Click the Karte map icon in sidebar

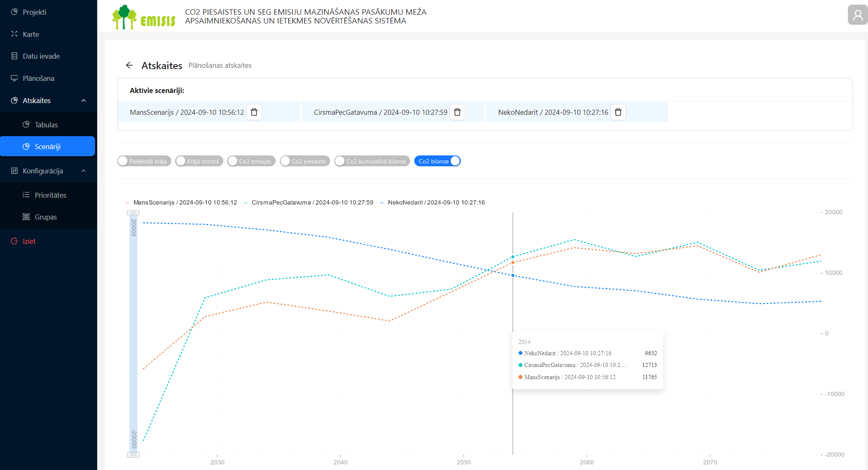(x=14, y=34)
